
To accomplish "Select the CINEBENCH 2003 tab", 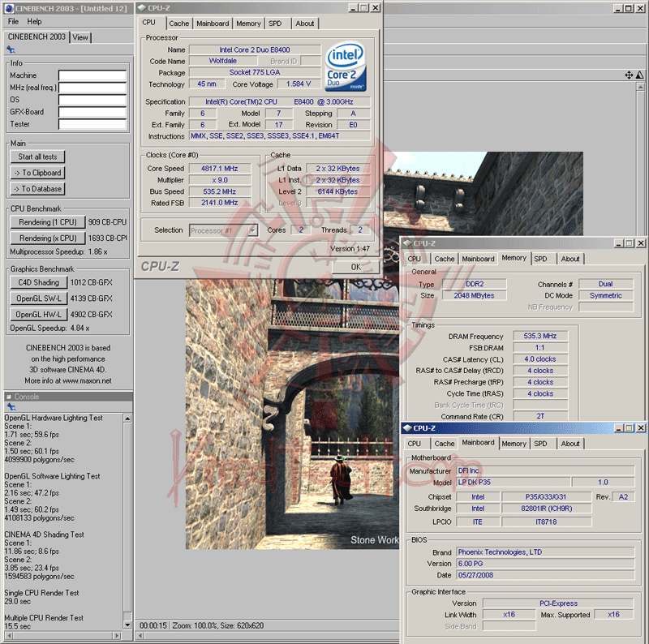I will tap(37, 36).
